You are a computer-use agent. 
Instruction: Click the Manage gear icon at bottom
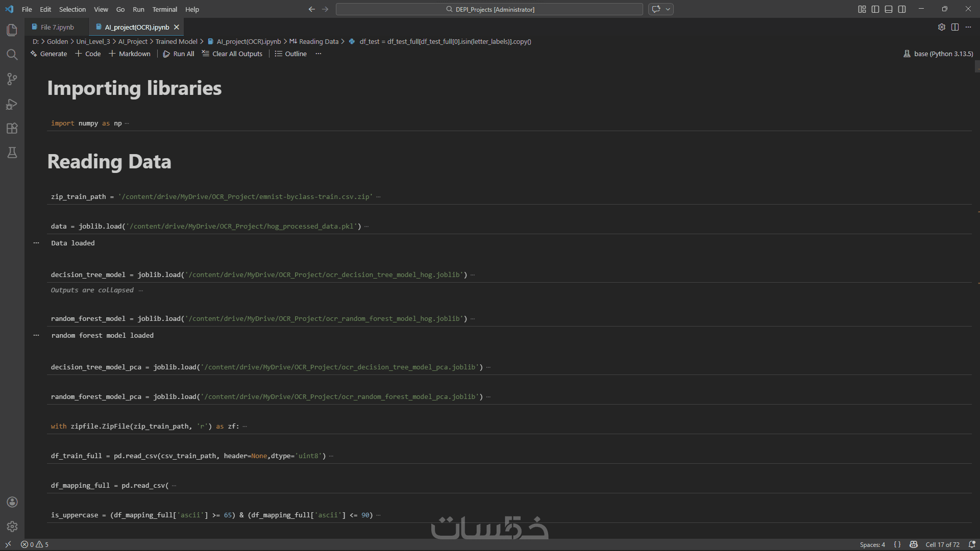point(12,527)
